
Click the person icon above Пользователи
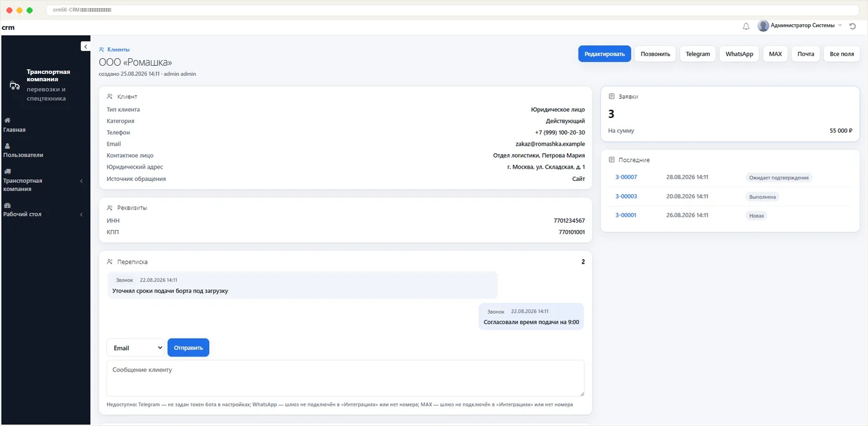pyautogui.click(x=7, y=146)
